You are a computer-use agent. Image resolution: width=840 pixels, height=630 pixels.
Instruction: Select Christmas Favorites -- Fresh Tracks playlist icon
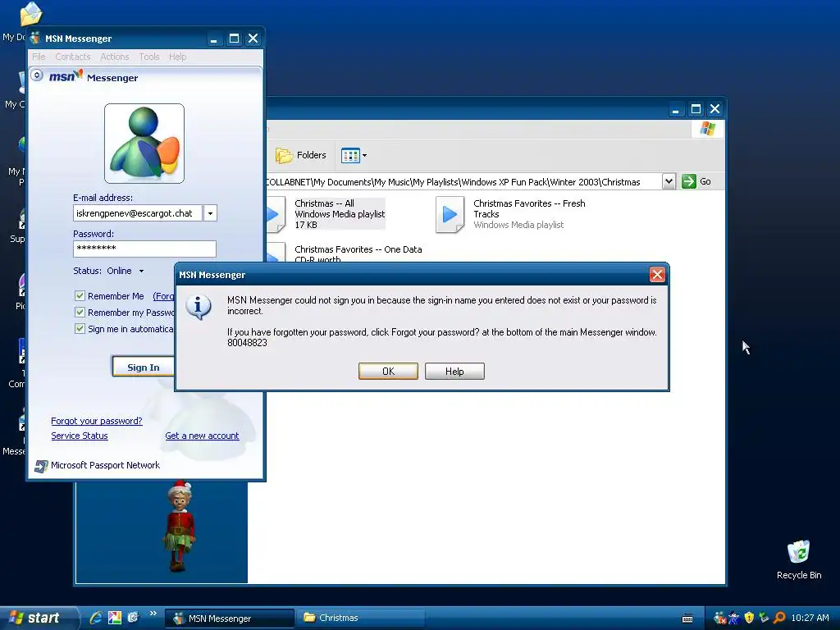(450, 215)
